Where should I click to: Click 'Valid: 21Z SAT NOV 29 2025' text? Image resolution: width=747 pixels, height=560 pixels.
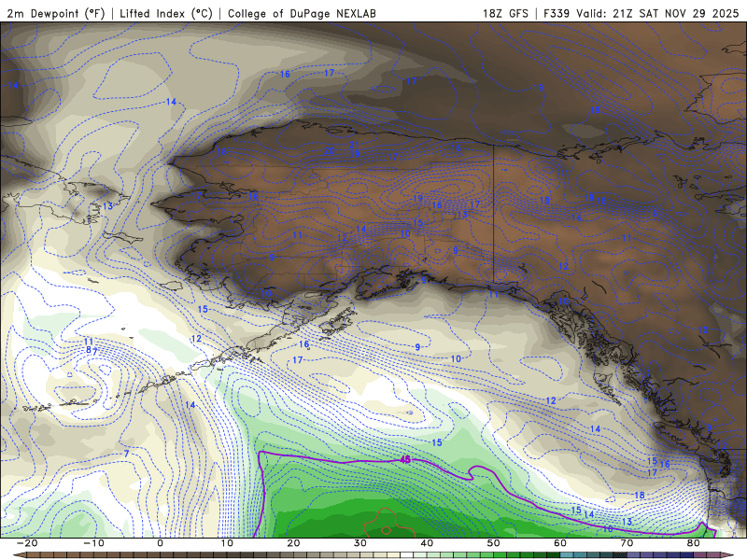[657, 13]
